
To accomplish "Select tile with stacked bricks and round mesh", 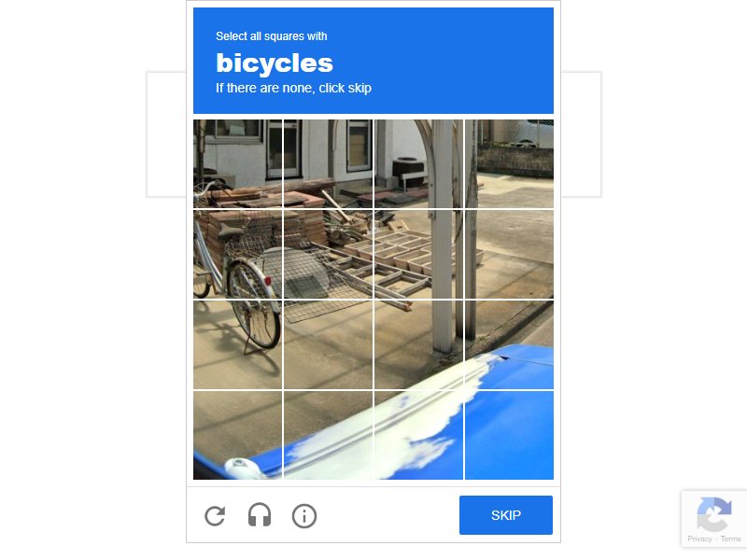I will [x=329, y=255].
